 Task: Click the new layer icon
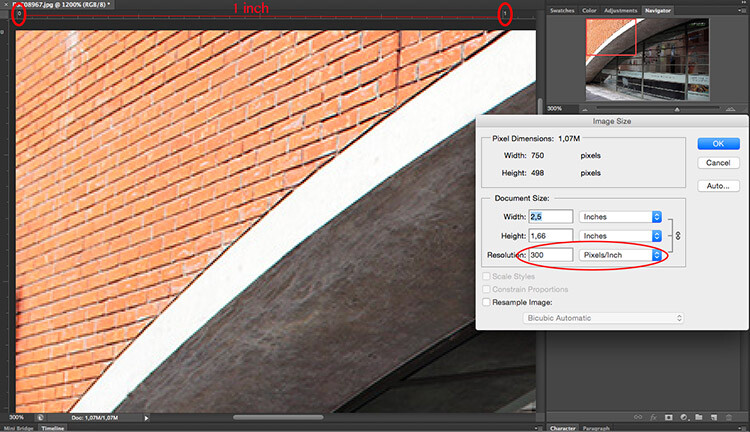(x=712, y=416)
